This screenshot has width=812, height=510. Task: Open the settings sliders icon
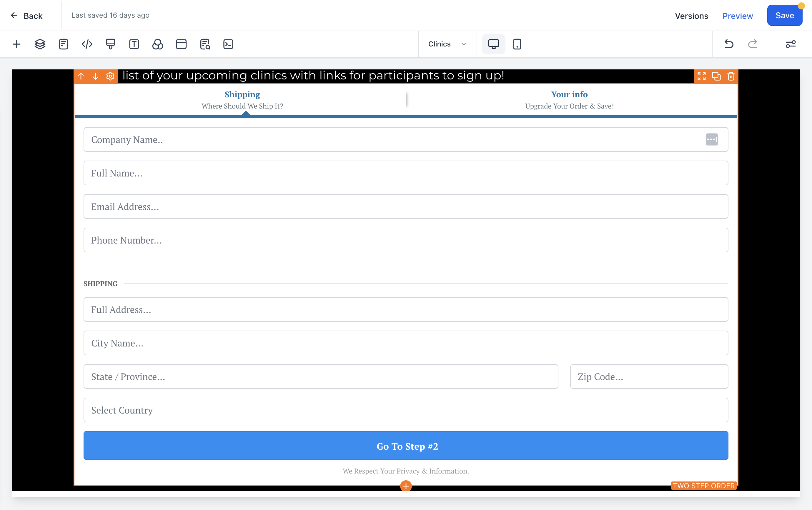791,44
